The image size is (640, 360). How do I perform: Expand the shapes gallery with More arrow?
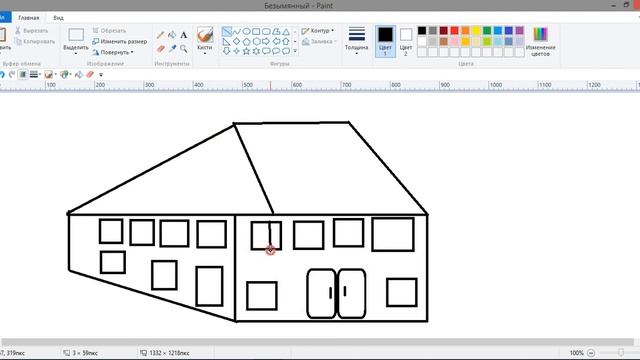[295, 51]
